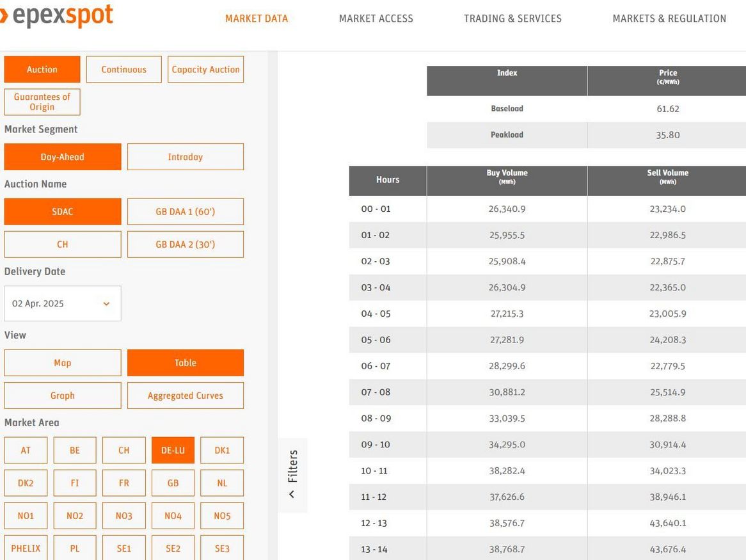Image resolution: width=746 pixels, height=560 pixels.
Task: Select BE market area
Action: tap(75, 451)
